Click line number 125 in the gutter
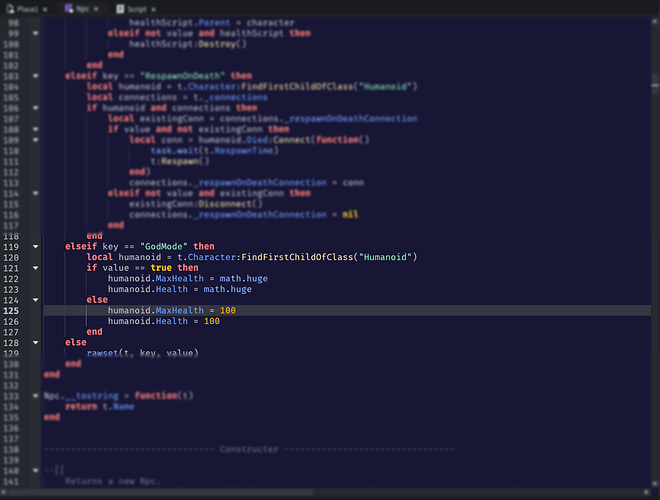 tap(11, 311)
